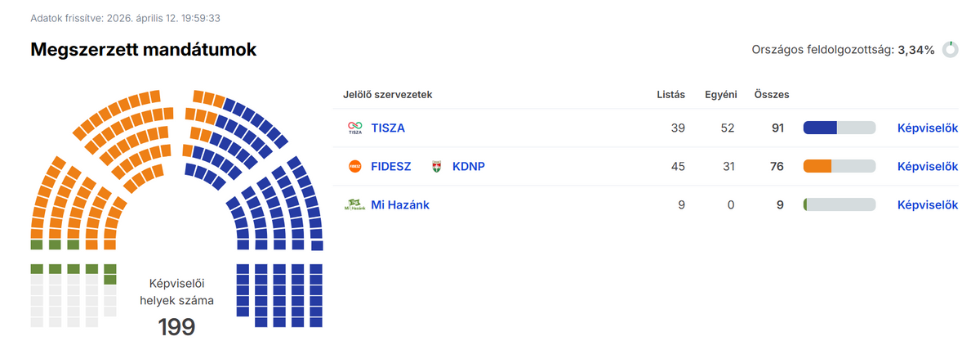
Task: Open the FIDESZ party name link
Action: pos(391,167)
